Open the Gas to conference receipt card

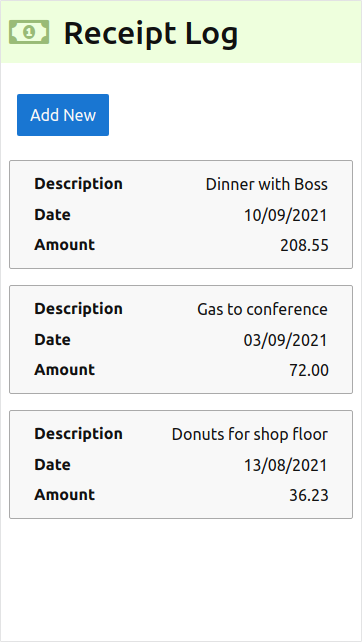pyautogui.click(x=181, y=339)
